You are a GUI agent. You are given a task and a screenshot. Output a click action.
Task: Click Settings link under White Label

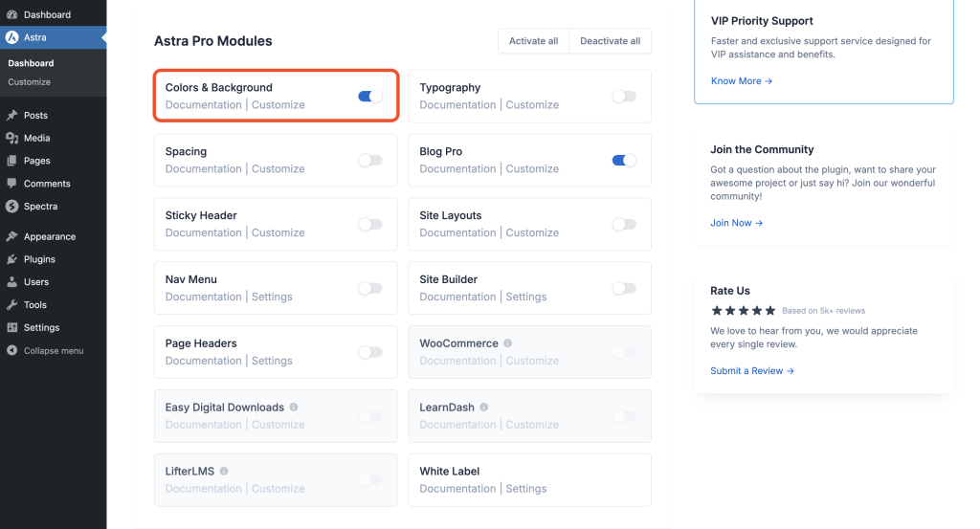tap(526, 489)
